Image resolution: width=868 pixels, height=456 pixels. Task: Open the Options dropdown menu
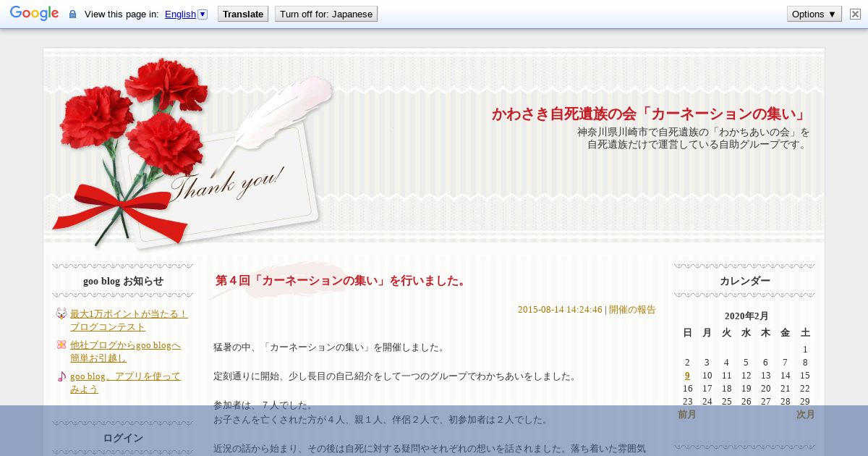814,14
